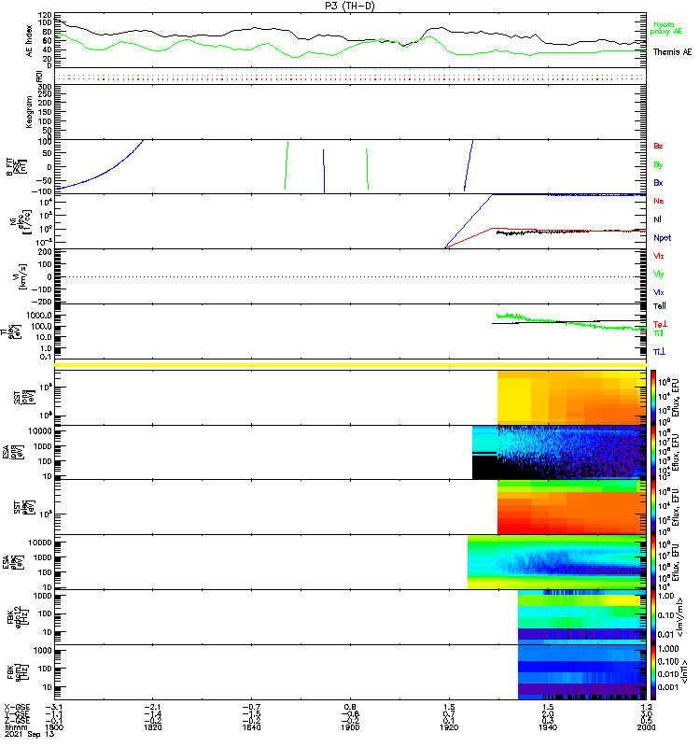Select the red Te⊥ temperature legend label
The image size is (700, 747).
[659, 324]
